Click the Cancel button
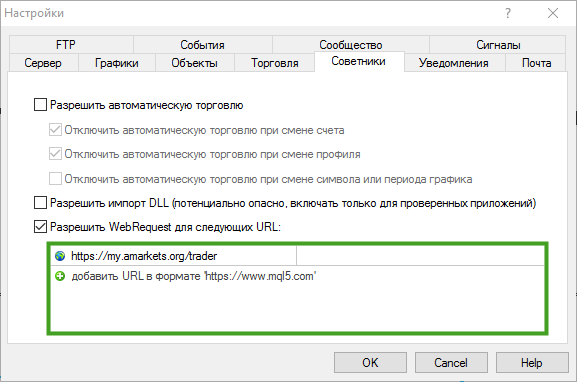Image resolution: width=577 pixels, height=382 pixels. (451, 362)
